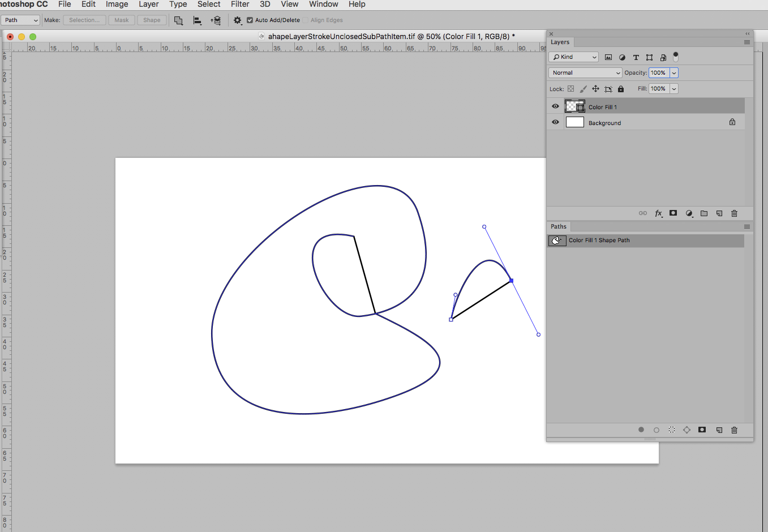Viewport: 768px width, 532px height.
Task: Open the new adjustment layer menu
Action: click(x=689, y=213)
